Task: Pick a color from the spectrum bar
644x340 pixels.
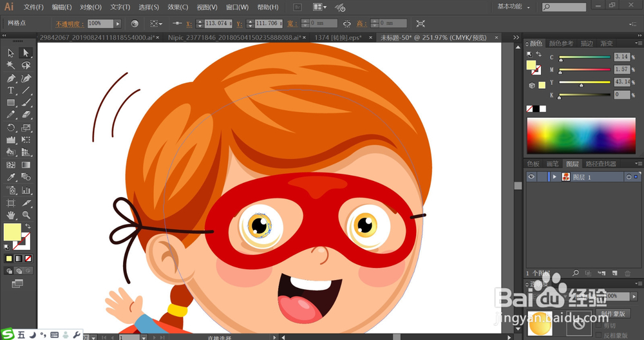Action: tap(581, 136)
